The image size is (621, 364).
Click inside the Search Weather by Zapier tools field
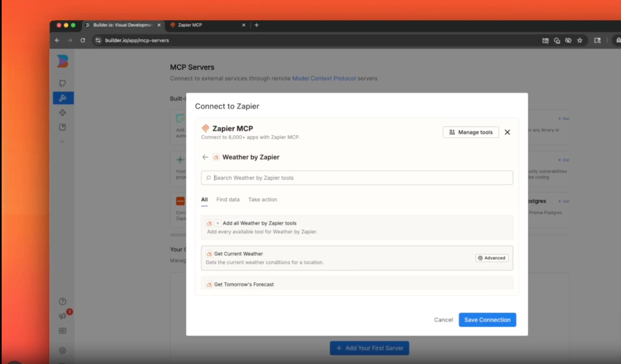coord(356,178)
